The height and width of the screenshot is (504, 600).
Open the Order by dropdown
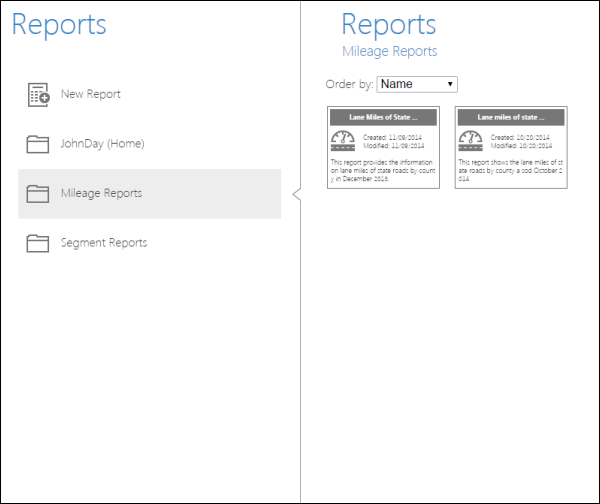pos(416,85)
